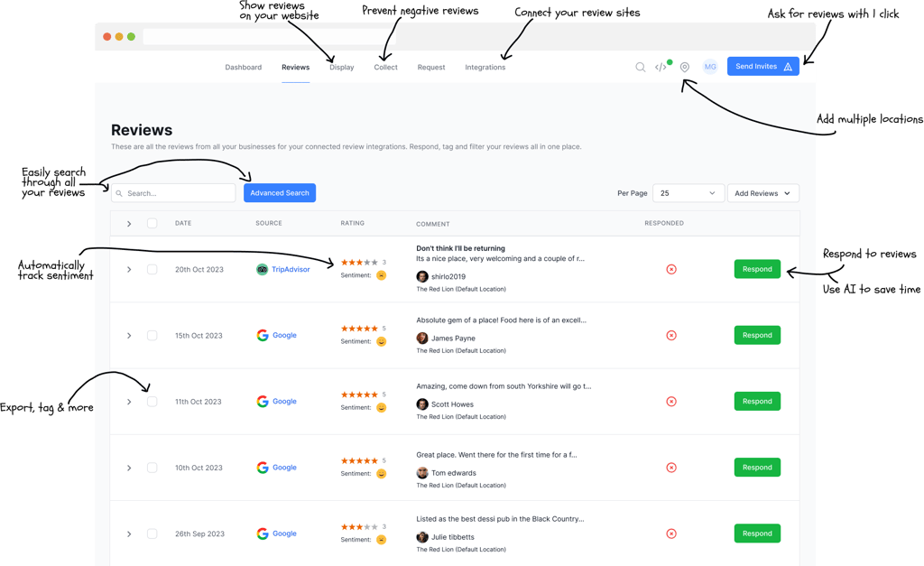Click James Payne profile avatar
The image size is (924, 566).
point(422,338)
